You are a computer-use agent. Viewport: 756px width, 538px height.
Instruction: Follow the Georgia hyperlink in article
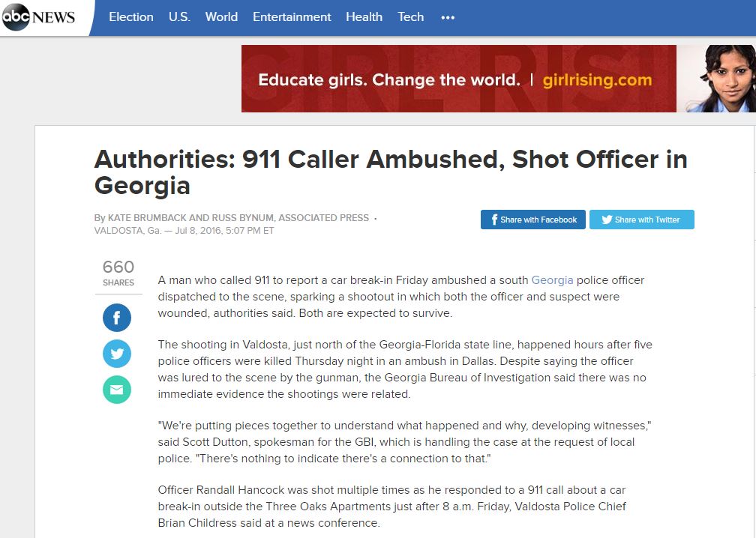(552, 280)
